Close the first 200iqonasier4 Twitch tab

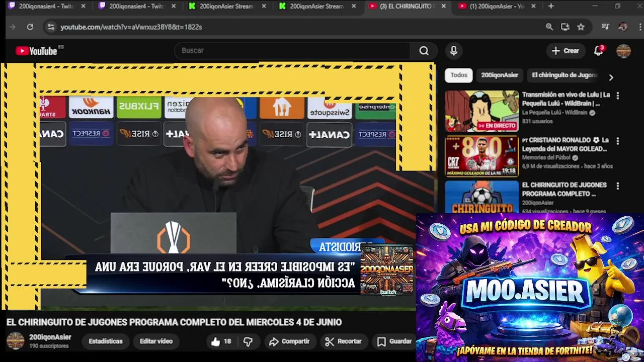84,6
